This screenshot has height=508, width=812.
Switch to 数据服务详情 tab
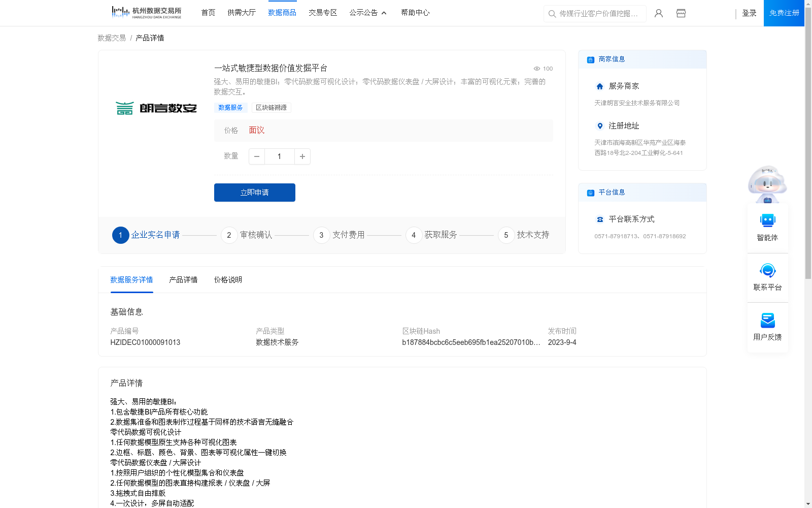(131, 280)
